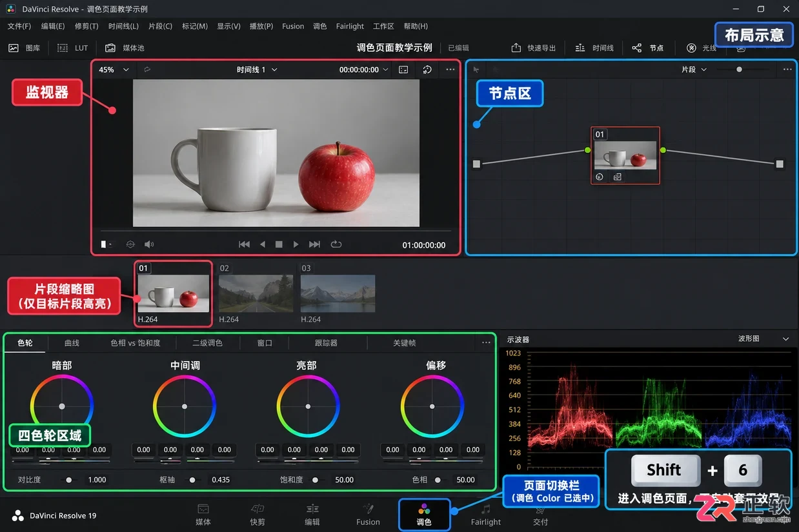799x532 pixels.
Task: Mute the viewer audio speaker icon
Action: tap(149, 244)
